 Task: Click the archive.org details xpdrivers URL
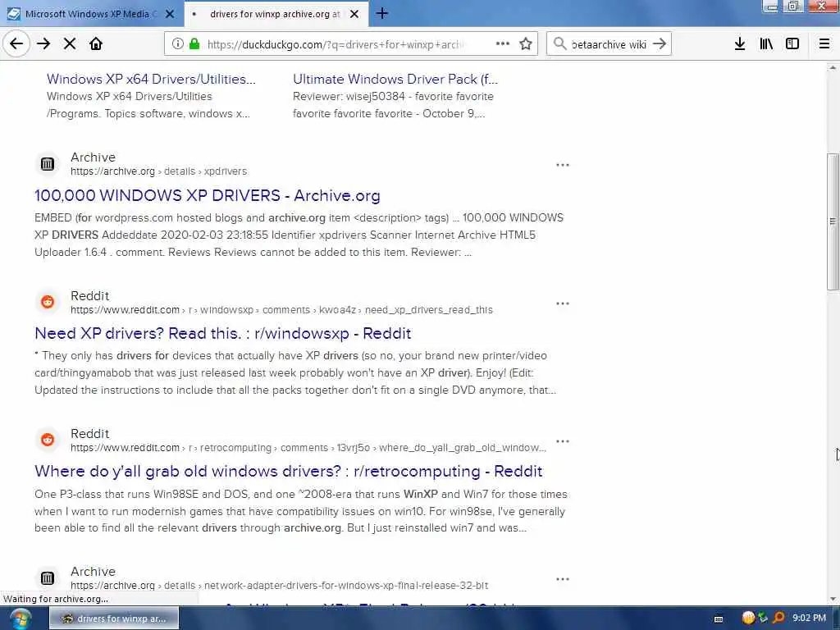158,171
